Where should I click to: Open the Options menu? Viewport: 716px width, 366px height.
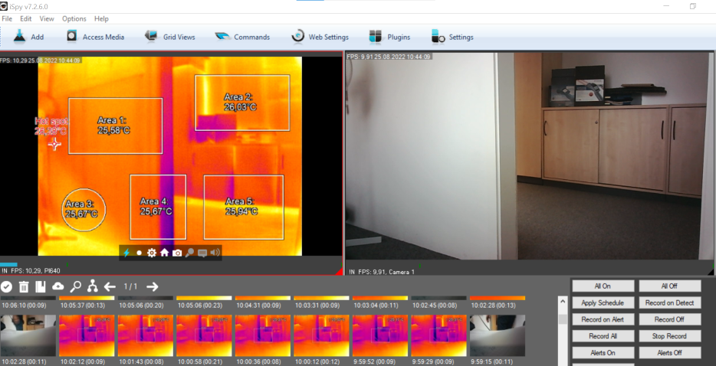[x=74, y=19]
